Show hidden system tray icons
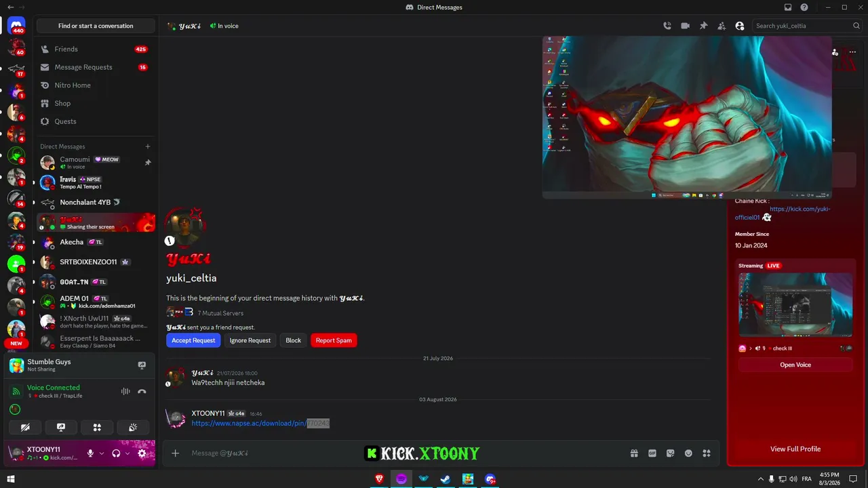Screen dimensions: 868x488 pos(760,479)
